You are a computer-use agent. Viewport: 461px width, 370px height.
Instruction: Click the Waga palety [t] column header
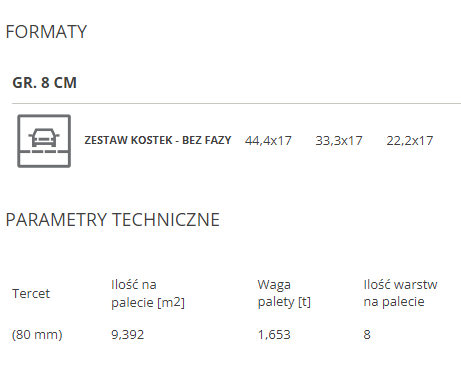pyautogui.click(x=284, y=293)
